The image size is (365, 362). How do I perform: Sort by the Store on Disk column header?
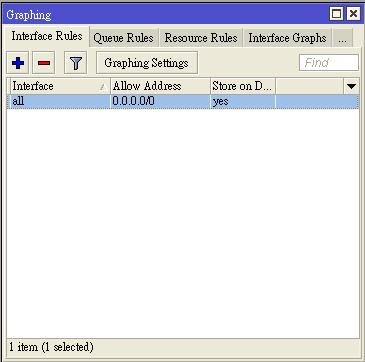point(243,86)
